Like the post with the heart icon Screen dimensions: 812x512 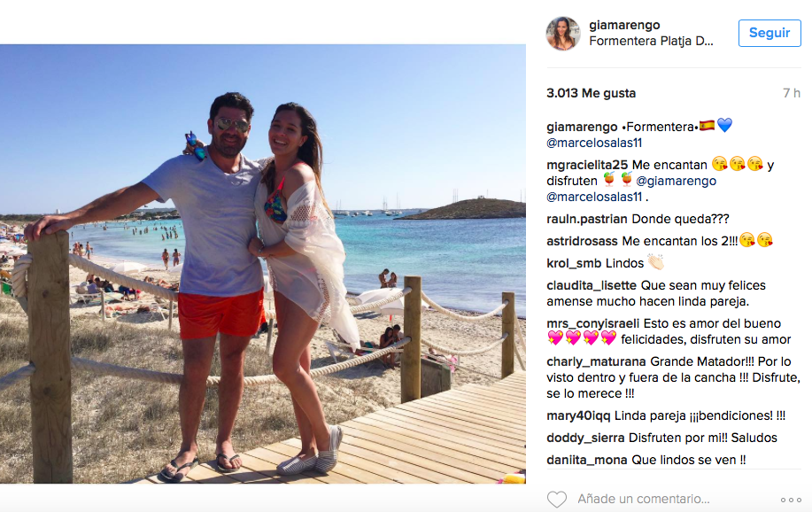(557, 499)
